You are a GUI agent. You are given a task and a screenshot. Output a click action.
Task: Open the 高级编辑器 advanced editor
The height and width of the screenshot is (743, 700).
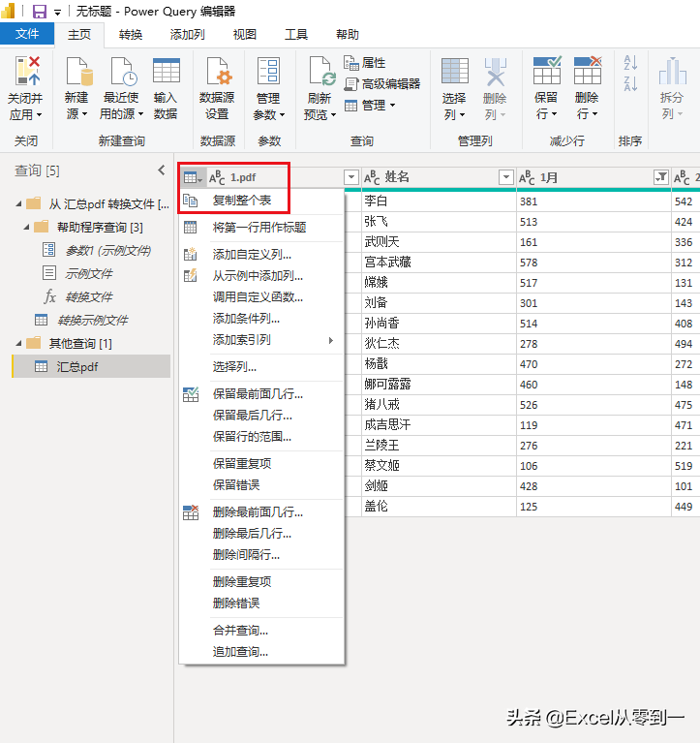point(381,84)
